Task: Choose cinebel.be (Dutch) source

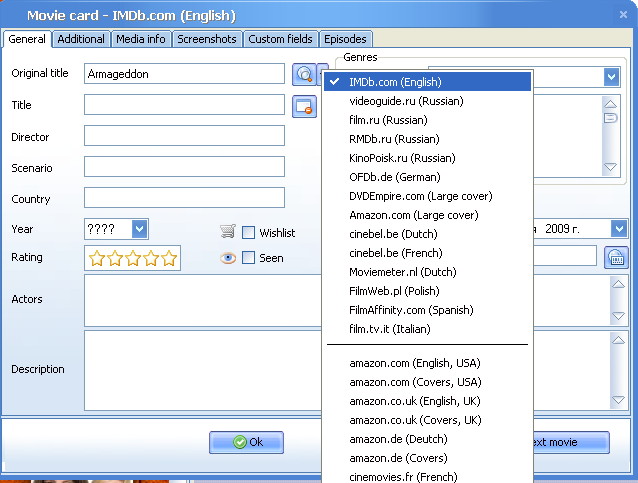Action: click(427, 234)
